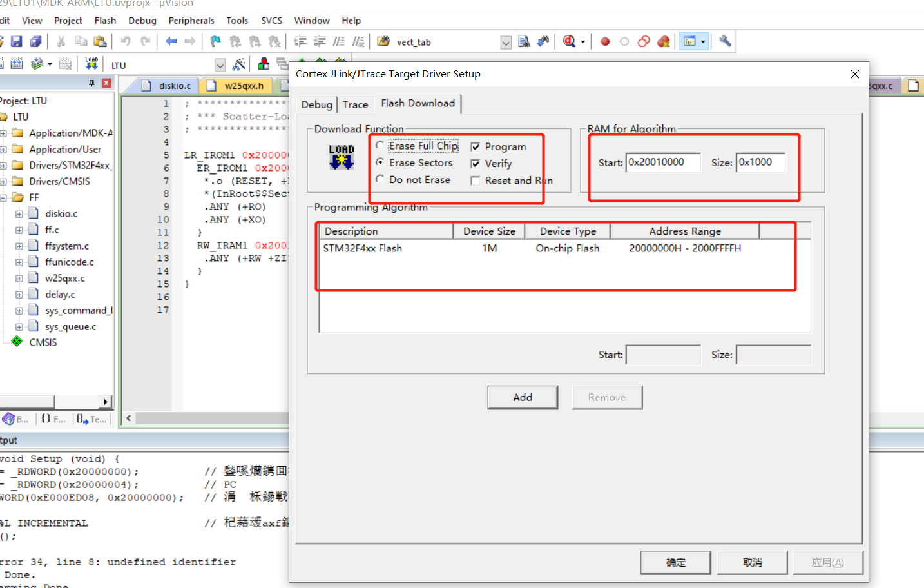
Task: Click Disable all breakpoints icon
Action: (644, 42)
